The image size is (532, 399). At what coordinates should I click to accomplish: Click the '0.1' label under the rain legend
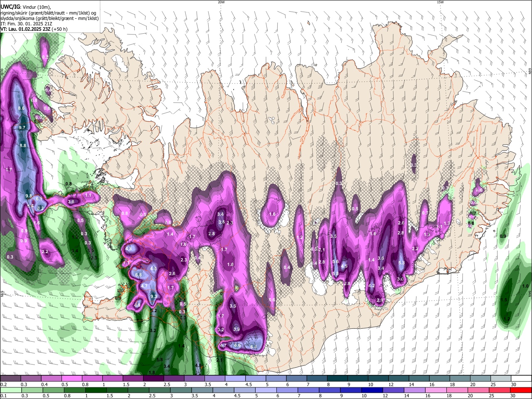[3, 396]
